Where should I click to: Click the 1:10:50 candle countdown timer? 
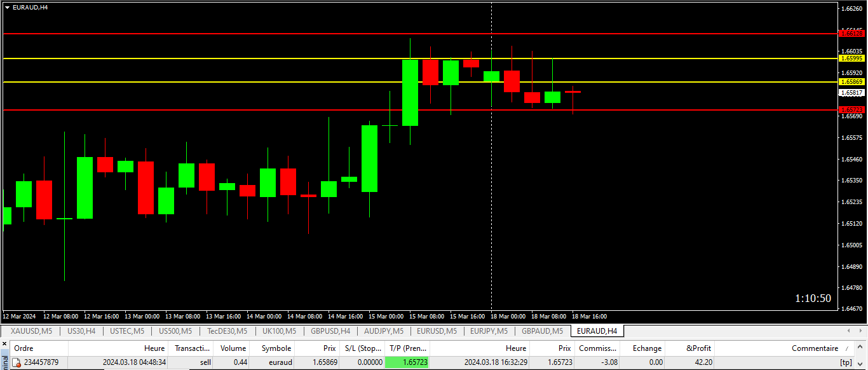(813, 298)
